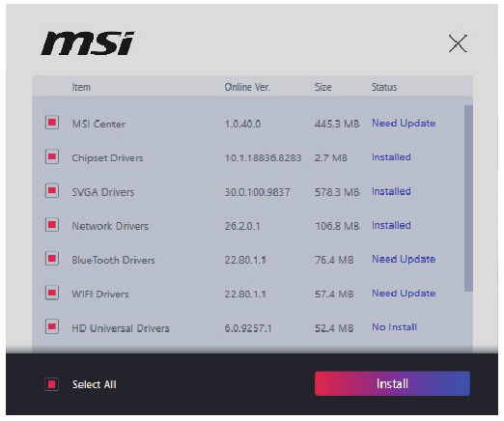504x421 pixels.
Task: Select the MSI Center item name
Action: point(98,124)
